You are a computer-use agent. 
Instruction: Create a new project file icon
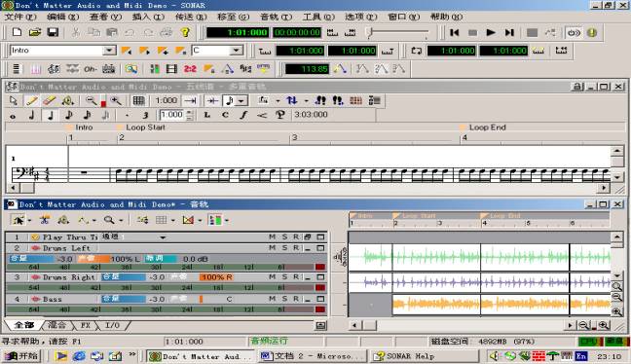[x=17, y=32]
